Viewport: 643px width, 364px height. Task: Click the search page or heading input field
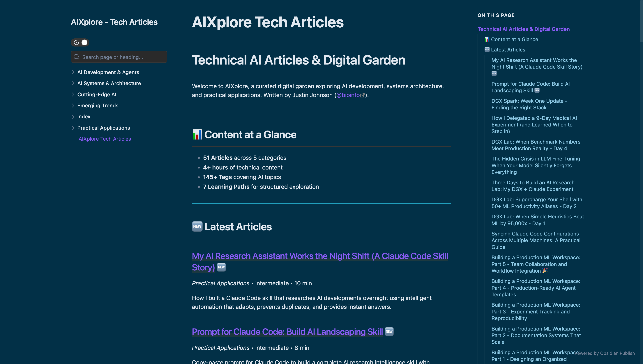point(119,57)
